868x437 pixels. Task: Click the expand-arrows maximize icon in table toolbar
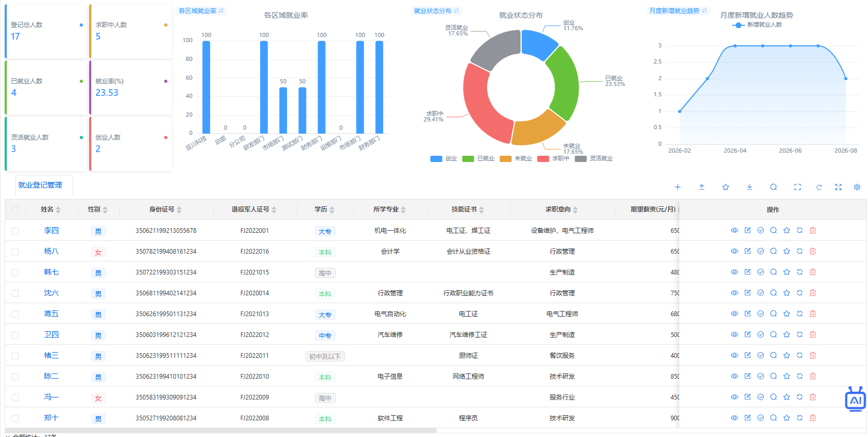pyautogui.click(x=838, y=187)
